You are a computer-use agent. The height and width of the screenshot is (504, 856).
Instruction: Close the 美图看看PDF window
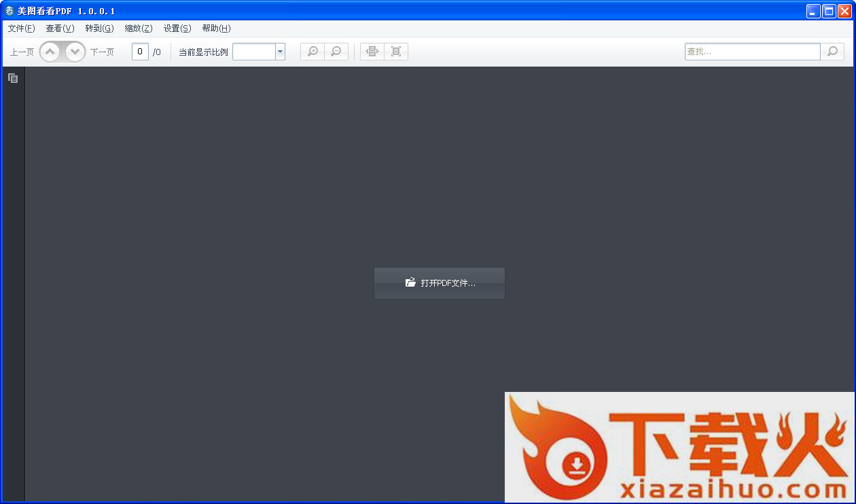pos(844,11)
